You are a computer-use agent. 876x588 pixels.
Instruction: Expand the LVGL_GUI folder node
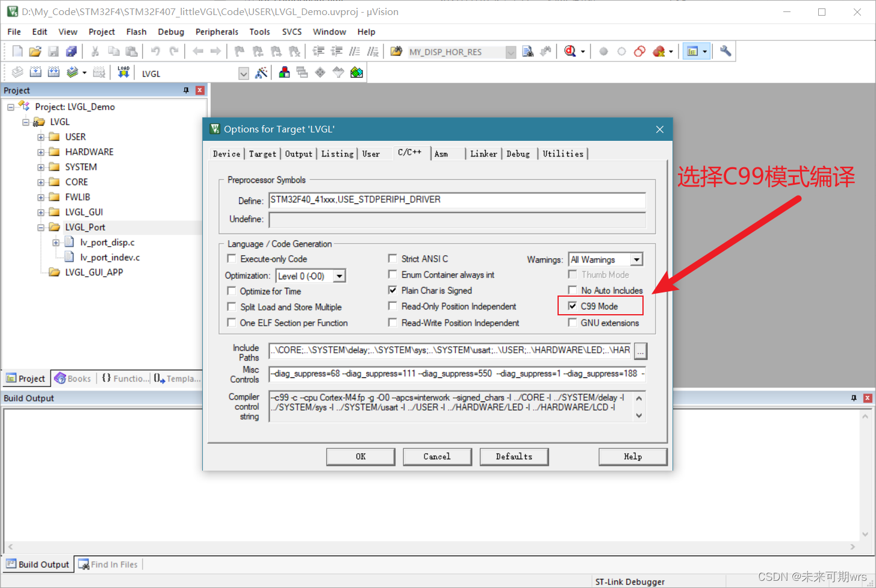click(x=41, y=212)
